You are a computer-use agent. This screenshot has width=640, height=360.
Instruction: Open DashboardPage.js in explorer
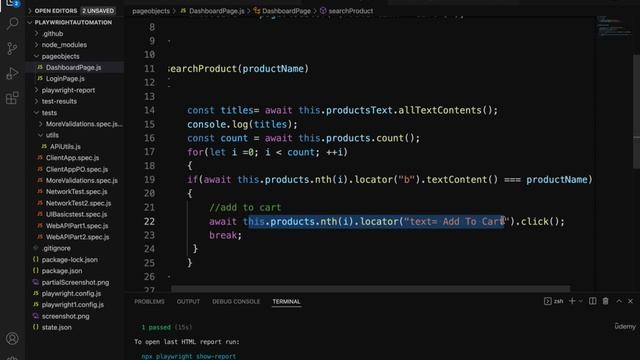pyautogui.click(x=73, y=67)
